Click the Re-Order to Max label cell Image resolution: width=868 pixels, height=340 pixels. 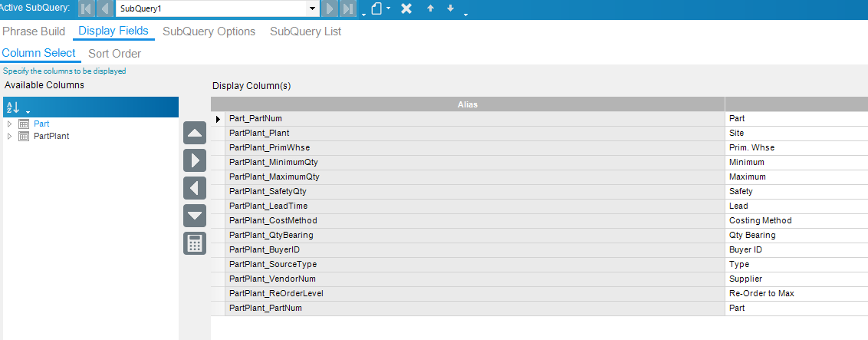[797, 293]
